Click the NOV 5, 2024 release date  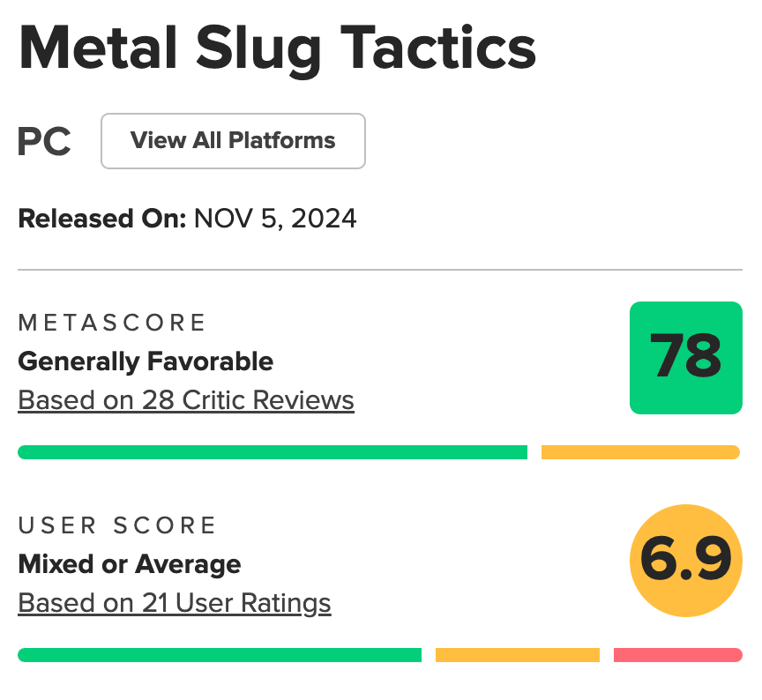tap(275, 219)
